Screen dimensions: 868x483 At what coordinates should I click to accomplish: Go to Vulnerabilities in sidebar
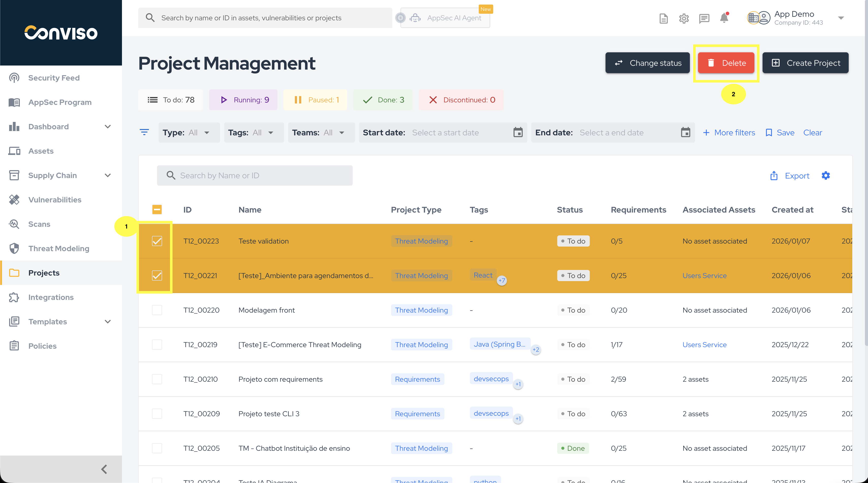[x=55, y=200]
